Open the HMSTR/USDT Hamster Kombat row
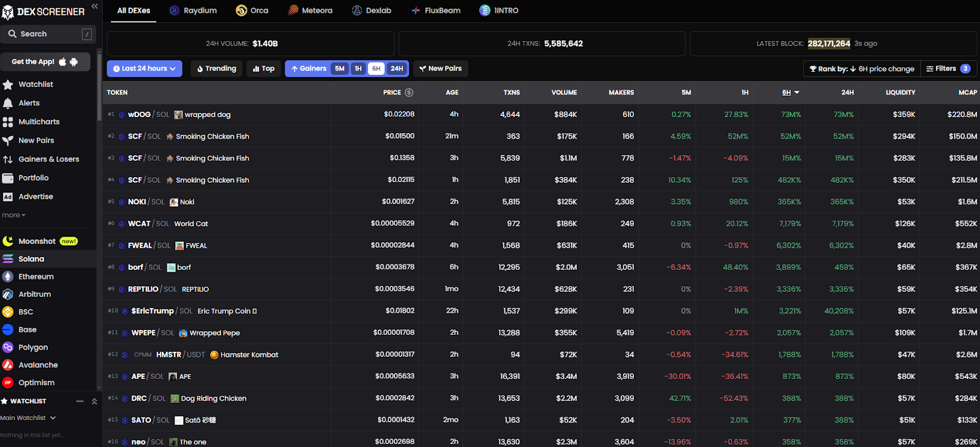Viewport: 980px width, 447px height. tap(541, 354)
